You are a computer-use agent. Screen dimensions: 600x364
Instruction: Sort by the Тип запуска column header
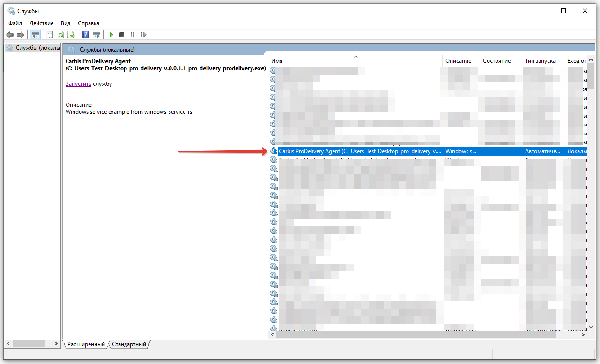coord(540,61)
